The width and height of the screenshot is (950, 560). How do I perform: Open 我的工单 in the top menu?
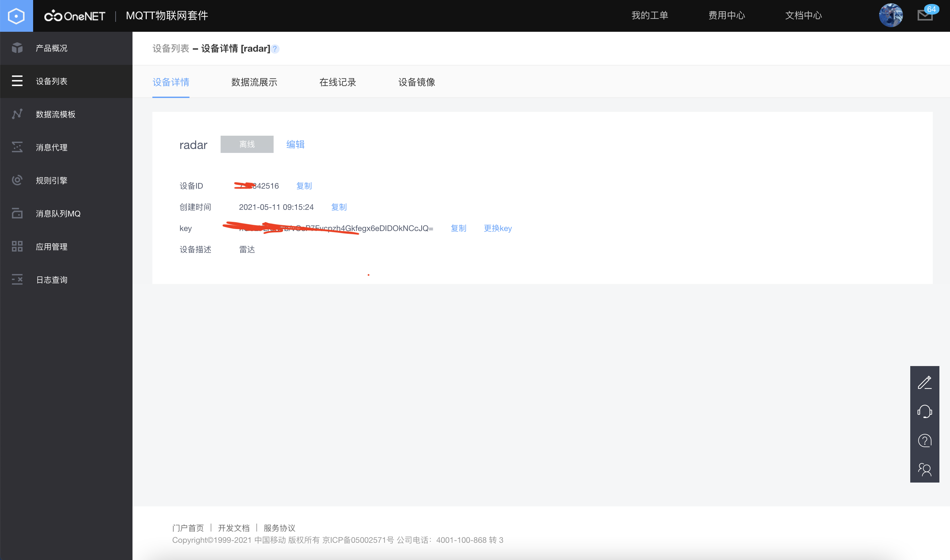650,16
